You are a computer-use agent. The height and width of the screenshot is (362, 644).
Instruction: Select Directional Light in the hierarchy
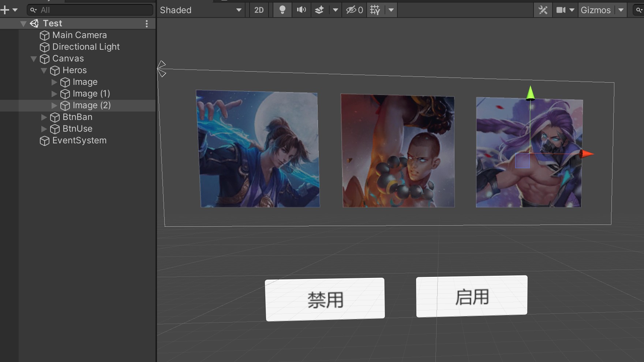click(x=86, y=47)
